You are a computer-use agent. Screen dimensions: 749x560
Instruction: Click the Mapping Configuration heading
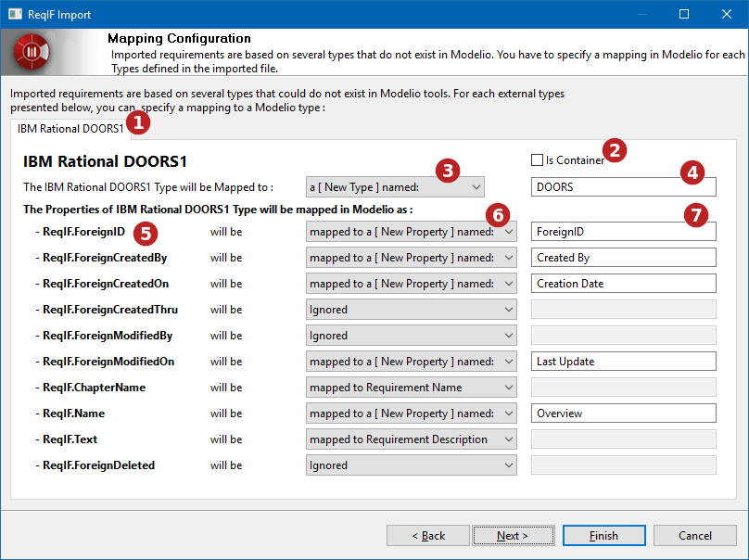179,38
